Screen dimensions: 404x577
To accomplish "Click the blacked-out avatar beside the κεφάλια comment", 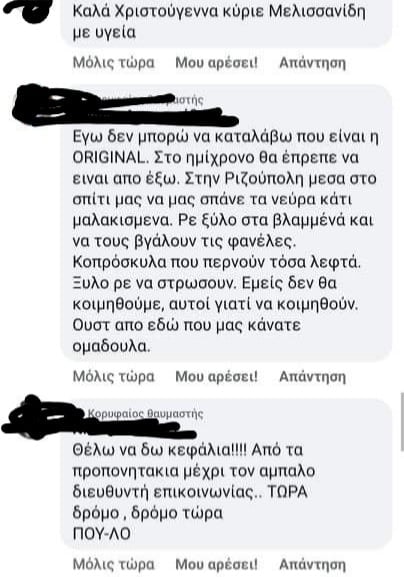I will coord(35,418).
